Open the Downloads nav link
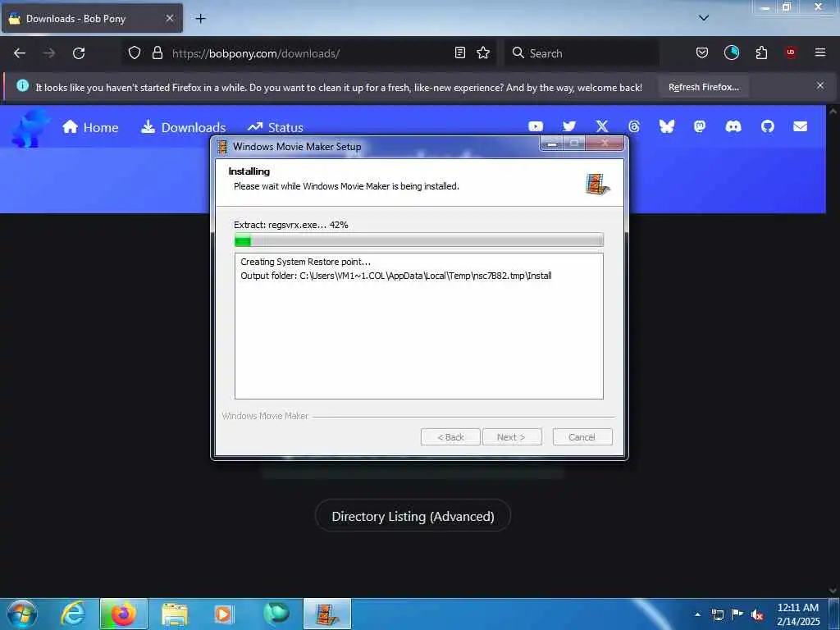The image size is (840, 630). pos(183,127)
